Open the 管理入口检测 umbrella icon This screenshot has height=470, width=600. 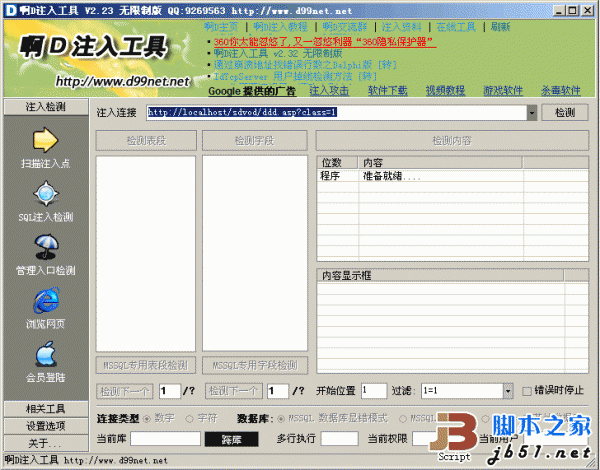pyautogui.click(x=46, y=247)
